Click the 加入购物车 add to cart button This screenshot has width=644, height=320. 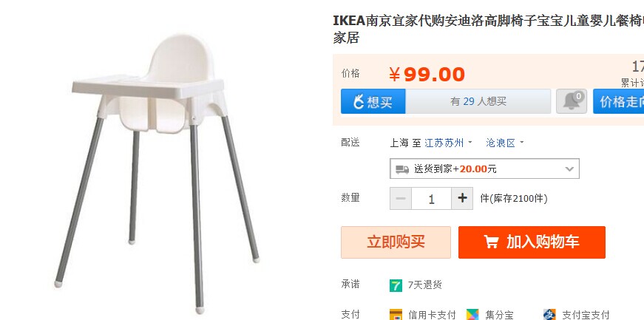tap(532, 242)
